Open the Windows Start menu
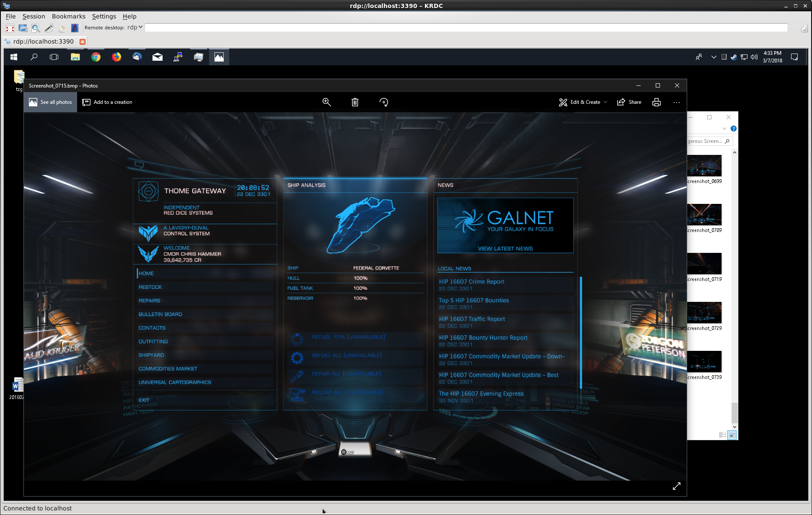This screenshot has width=812, height=515. click(14, 57)
